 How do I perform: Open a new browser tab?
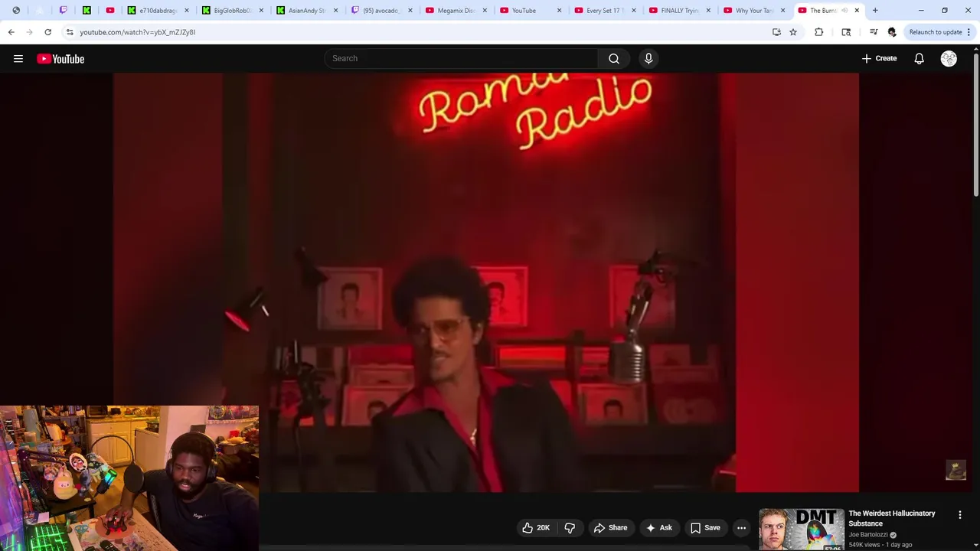875,11
